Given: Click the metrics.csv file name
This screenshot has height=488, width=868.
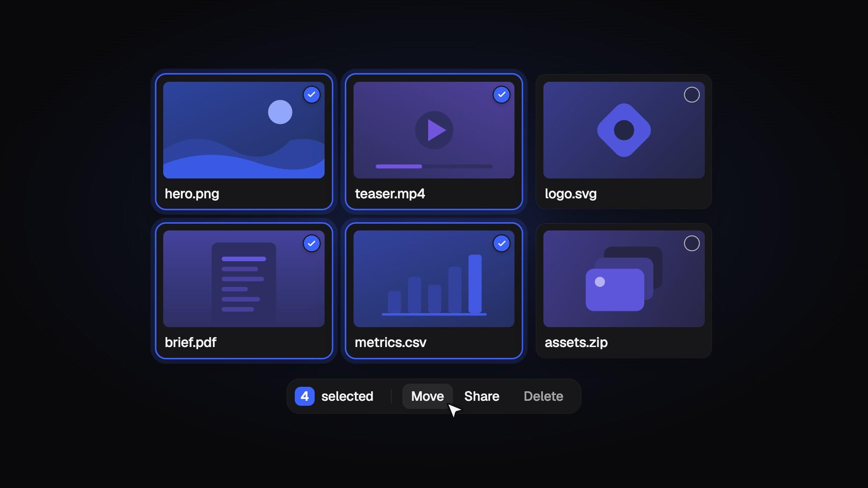Looking at the screenshot, I should click(391, 343).
